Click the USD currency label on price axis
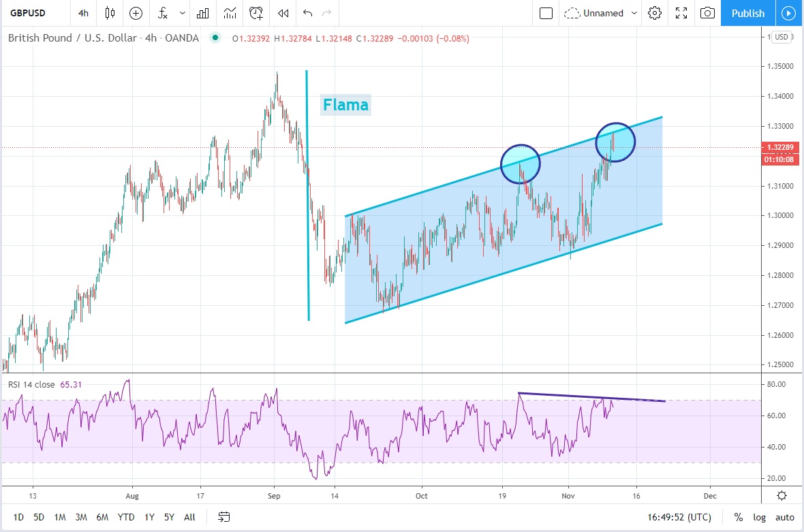The height and width of the screenshot is (532, 804). coord(782,37)
